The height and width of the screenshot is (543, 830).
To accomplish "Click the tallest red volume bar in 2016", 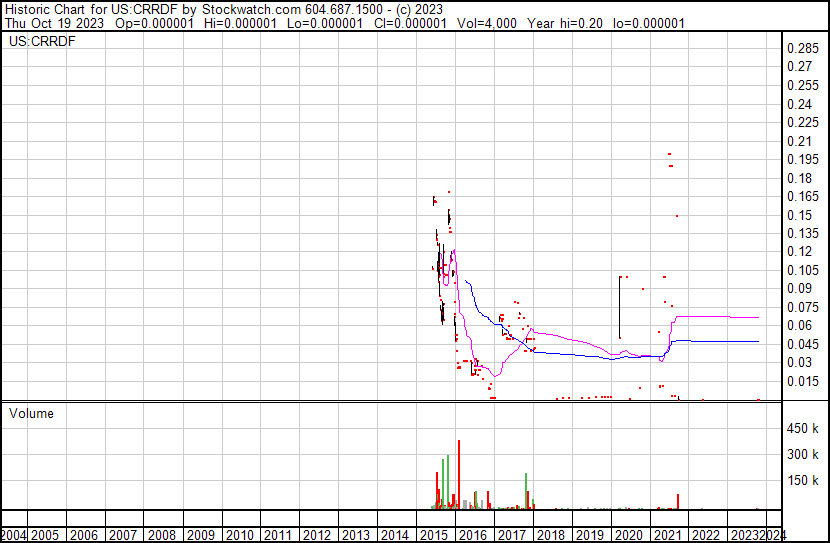I will click(x=459, y=475).
